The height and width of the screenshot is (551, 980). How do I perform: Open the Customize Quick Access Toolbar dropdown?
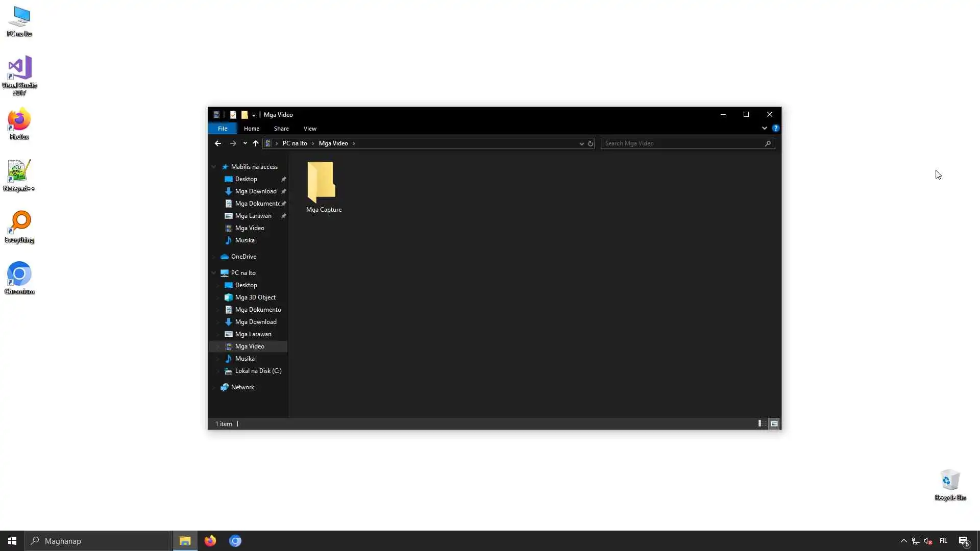pos(254,115)
